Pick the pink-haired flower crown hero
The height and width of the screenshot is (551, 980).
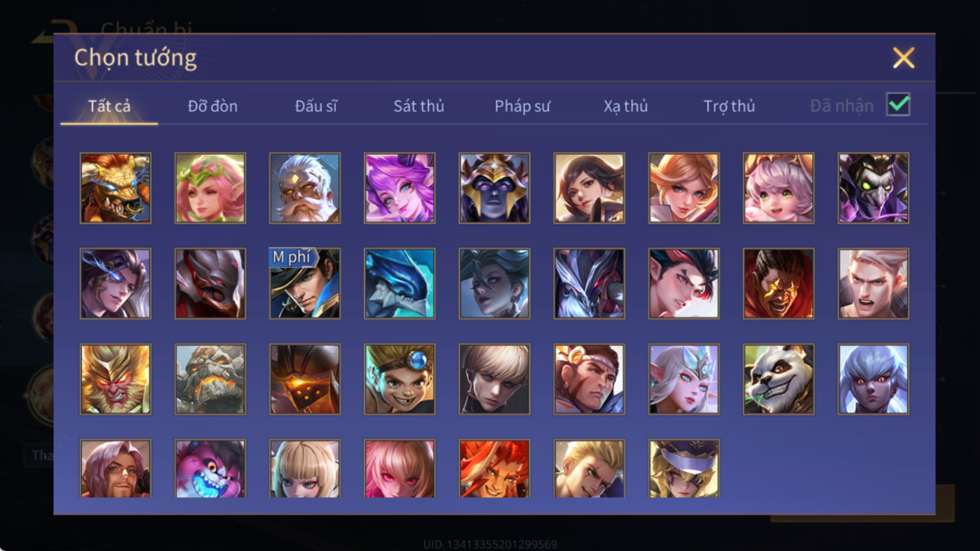pos(210,187)
